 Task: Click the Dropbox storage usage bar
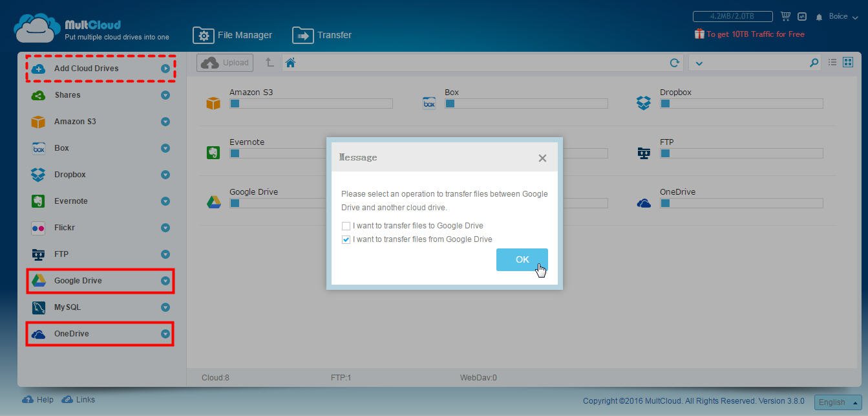tap(741, 104)
